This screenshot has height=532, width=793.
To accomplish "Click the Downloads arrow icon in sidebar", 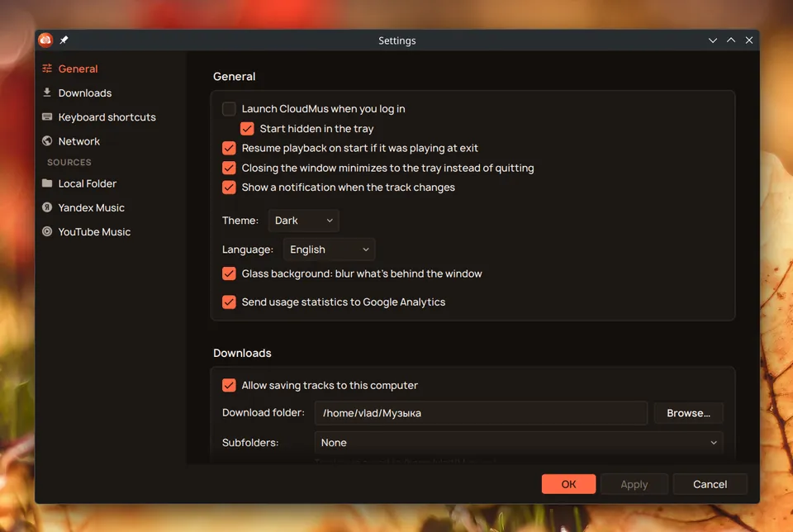I will [x=47, y=93].
